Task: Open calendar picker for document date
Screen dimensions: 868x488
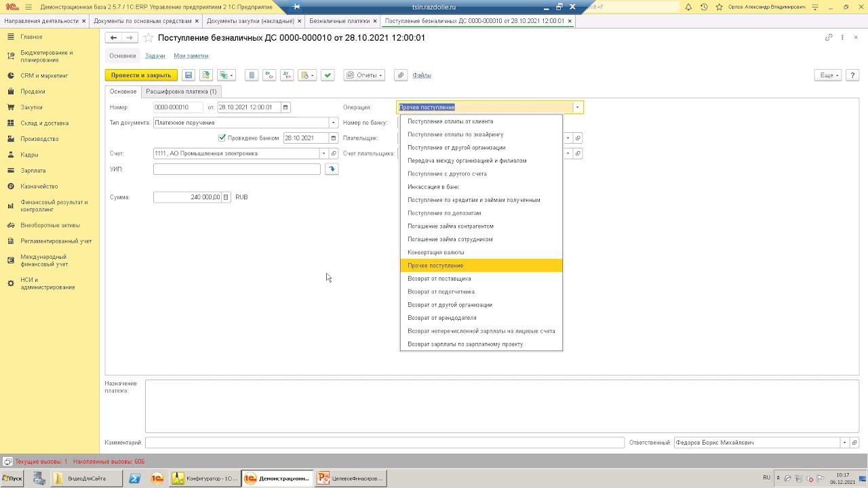Action: (285, 107)
